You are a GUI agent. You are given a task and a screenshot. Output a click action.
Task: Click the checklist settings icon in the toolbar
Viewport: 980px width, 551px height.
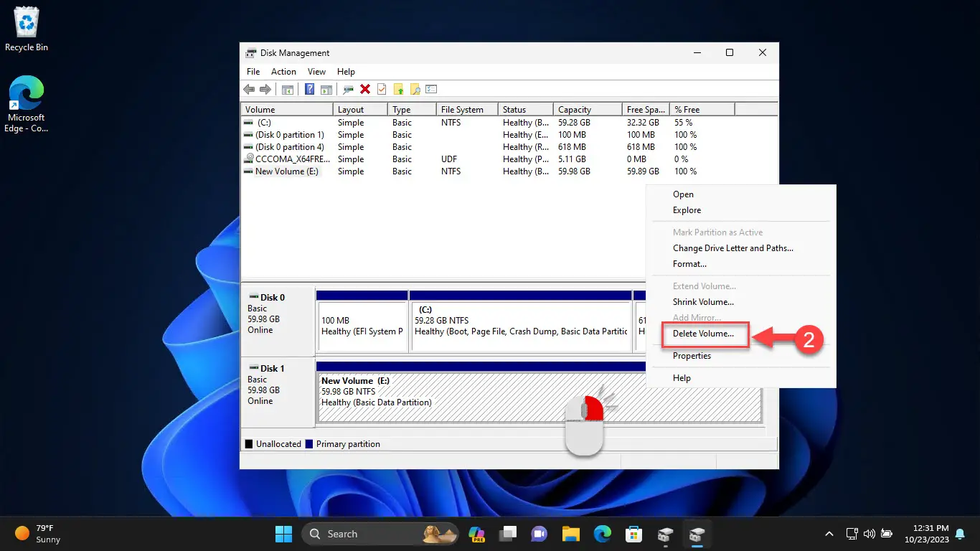click(431, 90)
